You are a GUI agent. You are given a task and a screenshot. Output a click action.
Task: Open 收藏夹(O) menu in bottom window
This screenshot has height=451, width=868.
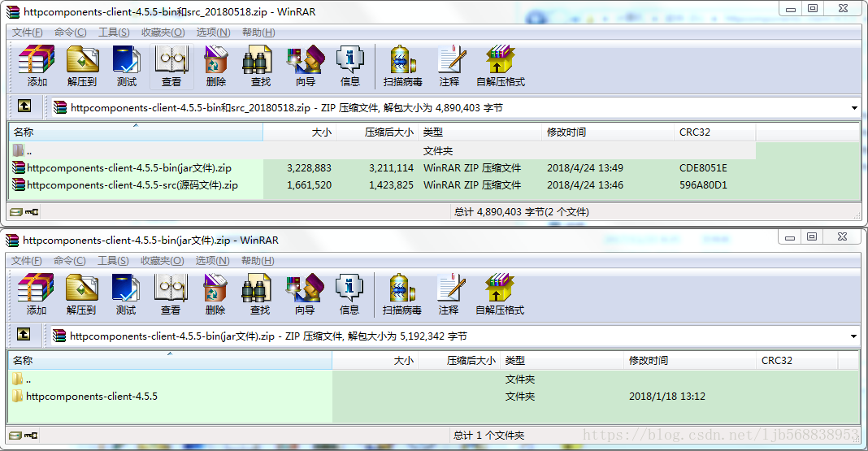pyautogui.click(x=163, y=261)
